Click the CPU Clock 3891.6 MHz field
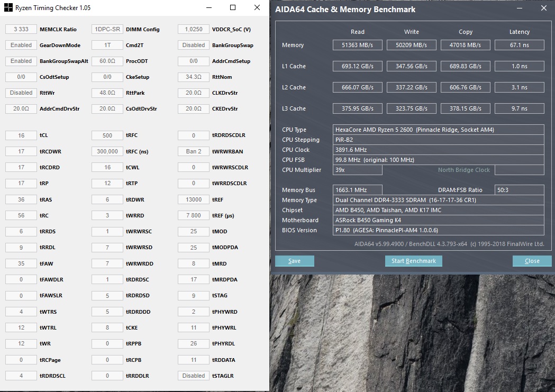This screenshot has width=555, height=392. click(x=438, y=150)
